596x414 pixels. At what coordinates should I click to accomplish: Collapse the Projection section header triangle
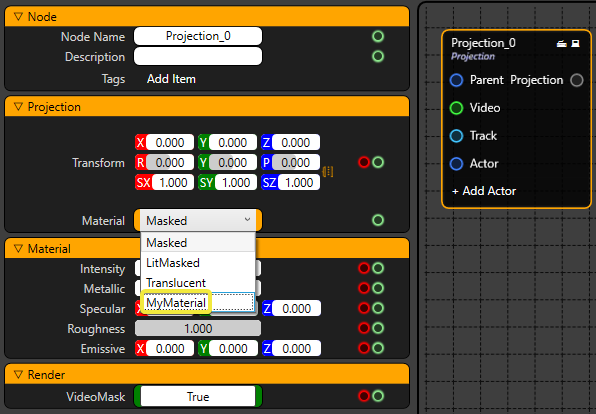[18, 107]
